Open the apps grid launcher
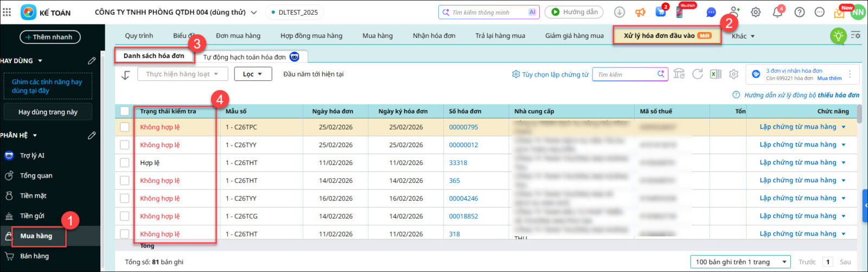 (x=7, y=12)
